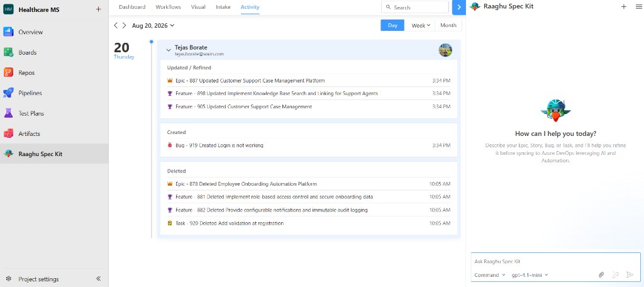Click the bug icon of Bug 919

(x=170, y=145)
